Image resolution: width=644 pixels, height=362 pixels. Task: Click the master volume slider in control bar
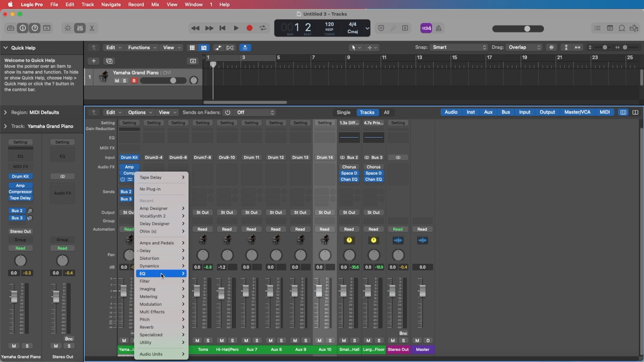518,29
